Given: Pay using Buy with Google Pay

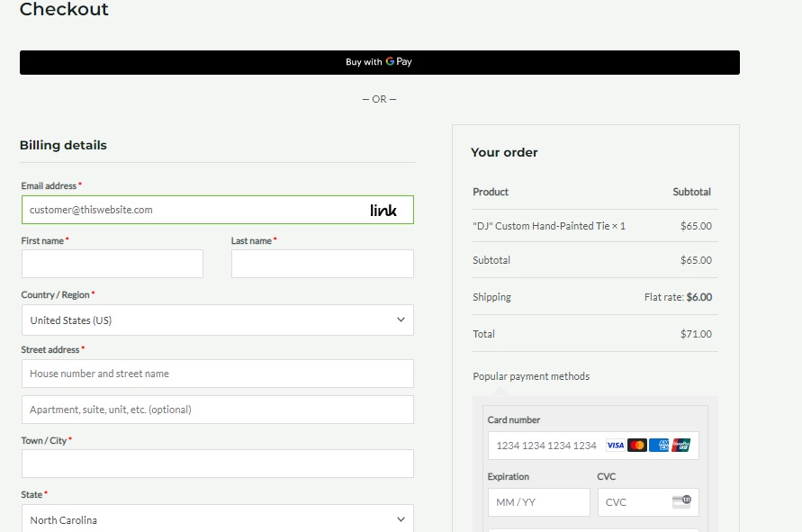Looking at the screenshot, I should pyautogui.click(x=379, y=62).
